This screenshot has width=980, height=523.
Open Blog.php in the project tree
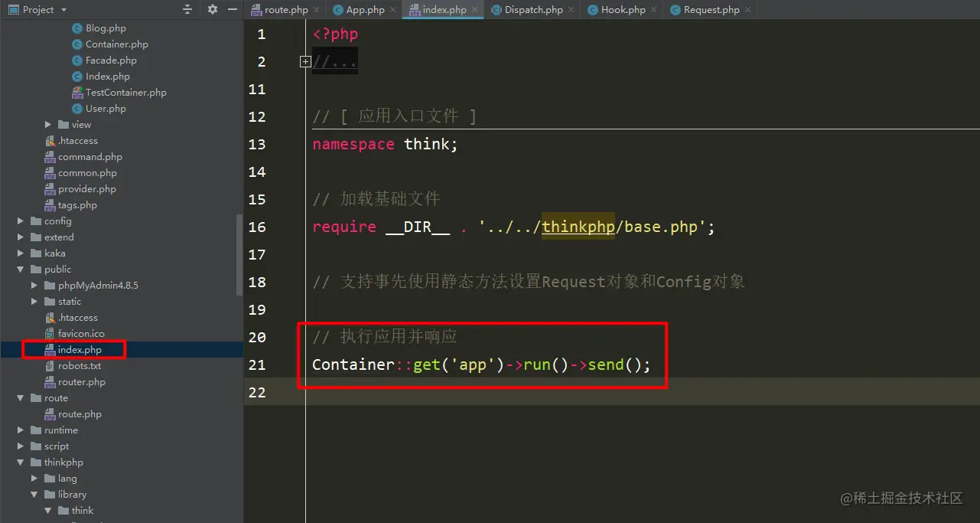click(x=106, y=28)
